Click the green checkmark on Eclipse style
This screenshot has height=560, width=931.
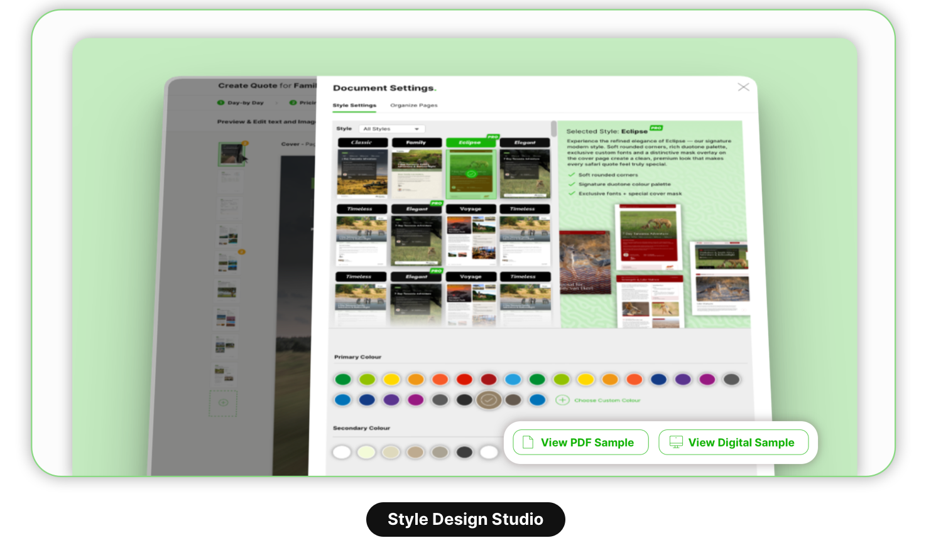(x=471, y=173)
